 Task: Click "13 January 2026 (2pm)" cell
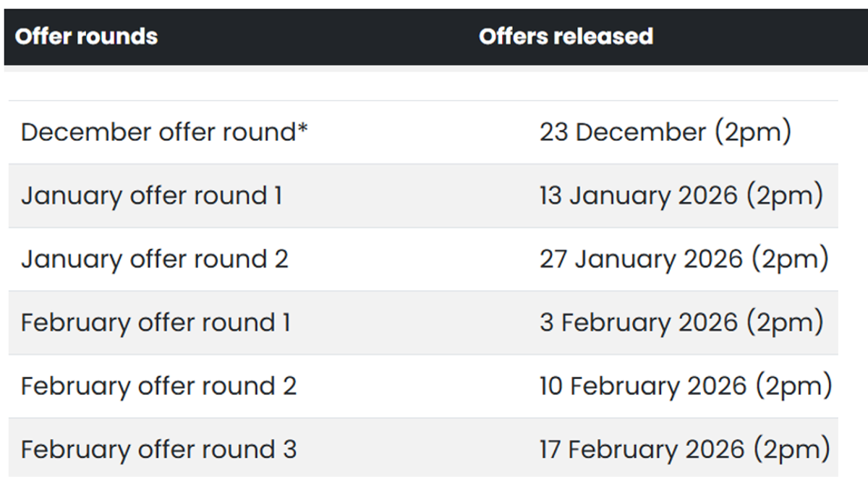pyautogui.click(x=681, y=196)
